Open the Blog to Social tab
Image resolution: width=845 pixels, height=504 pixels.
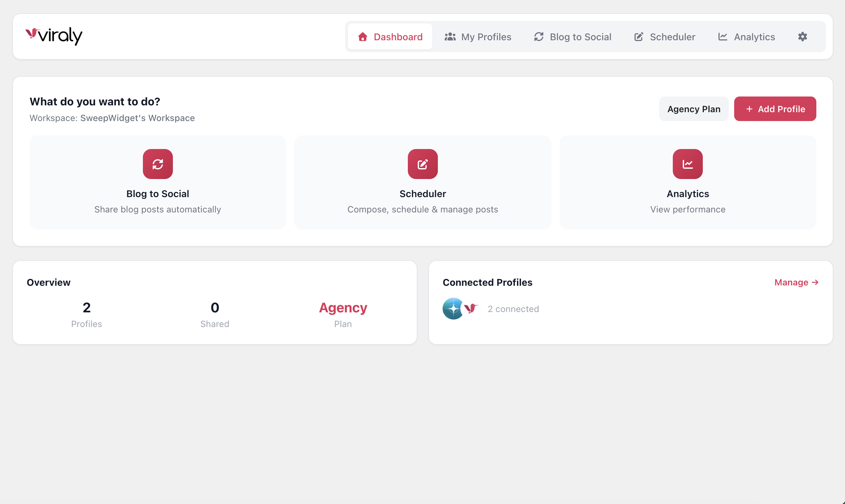click(x=573, y=36)
